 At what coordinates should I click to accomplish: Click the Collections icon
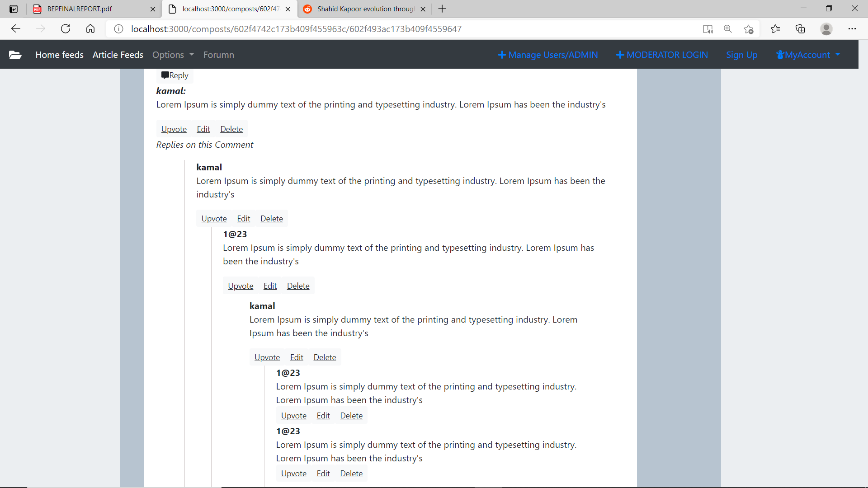coord(800,28)
